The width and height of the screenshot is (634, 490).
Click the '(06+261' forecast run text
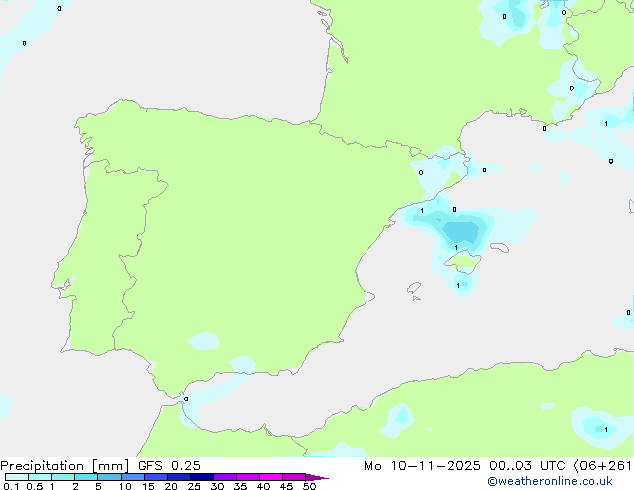(x=603, y=466)
